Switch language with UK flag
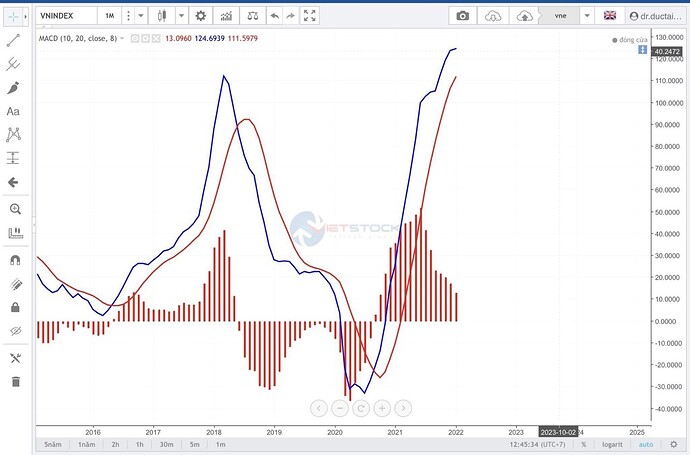 click(x=609, y=16)
